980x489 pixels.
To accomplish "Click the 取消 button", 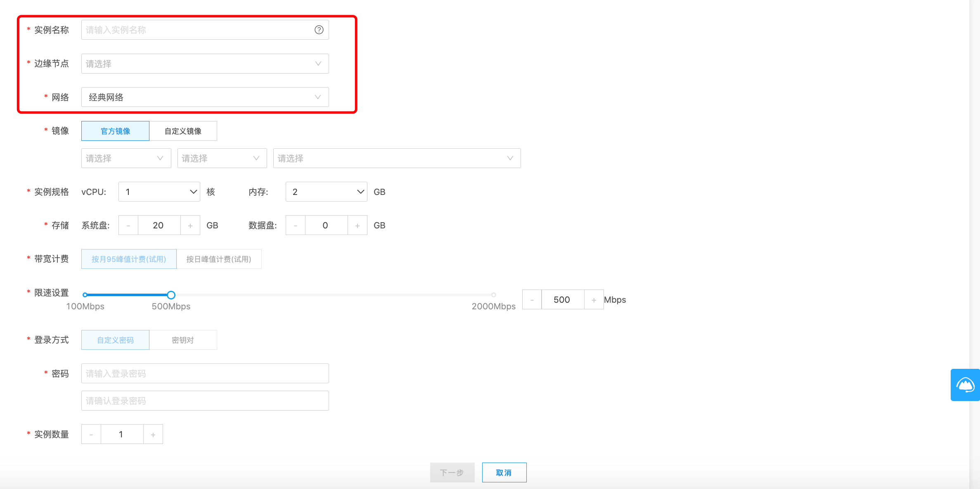I will tap(504, 472).
